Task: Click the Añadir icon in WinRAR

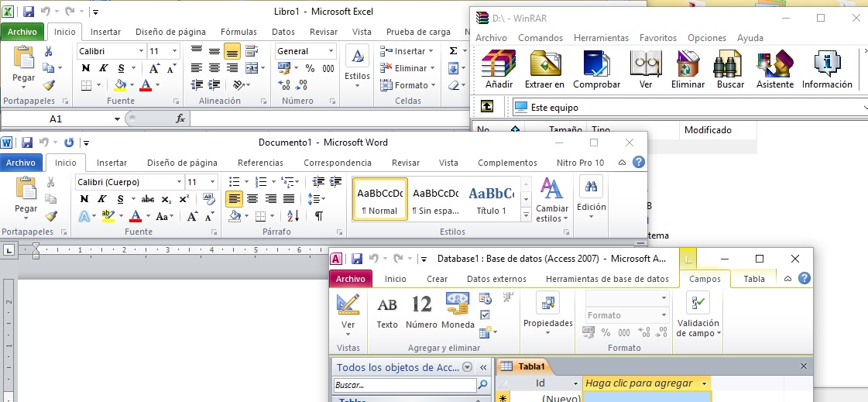Action: point(499,63)
